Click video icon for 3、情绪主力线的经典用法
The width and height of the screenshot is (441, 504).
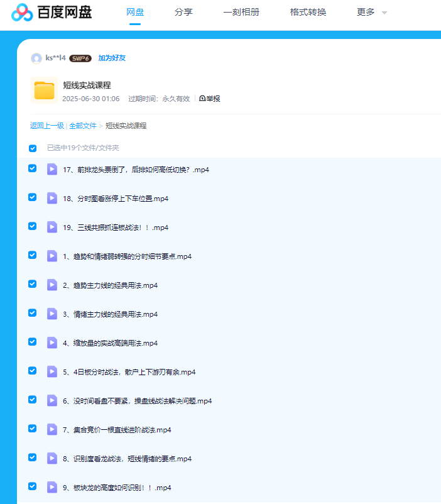[52, 314]
